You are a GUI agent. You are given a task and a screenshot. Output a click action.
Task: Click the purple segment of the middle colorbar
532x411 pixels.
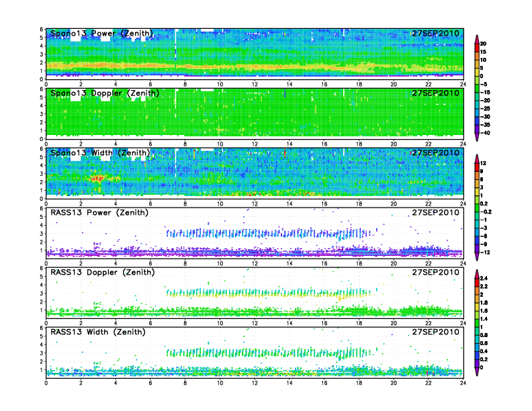tap(477, 248)
